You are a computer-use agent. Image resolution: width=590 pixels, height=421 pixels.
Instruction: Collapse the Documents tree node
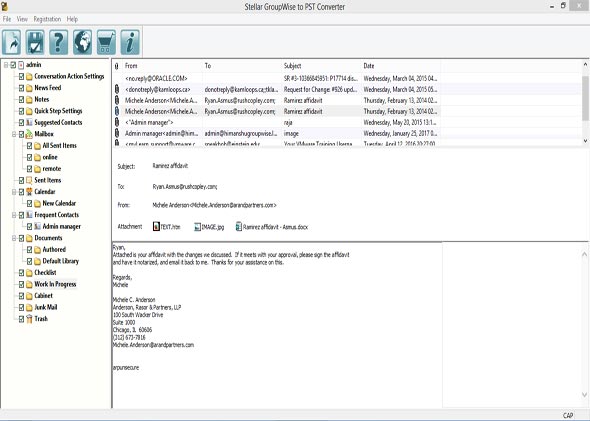click(x=14, y=238)
